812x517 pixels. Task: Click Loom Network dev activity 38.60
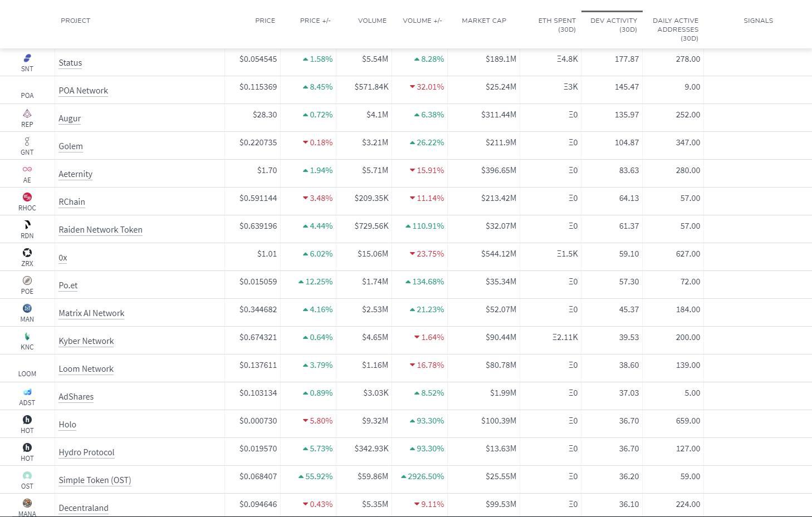tap(629, 365)
